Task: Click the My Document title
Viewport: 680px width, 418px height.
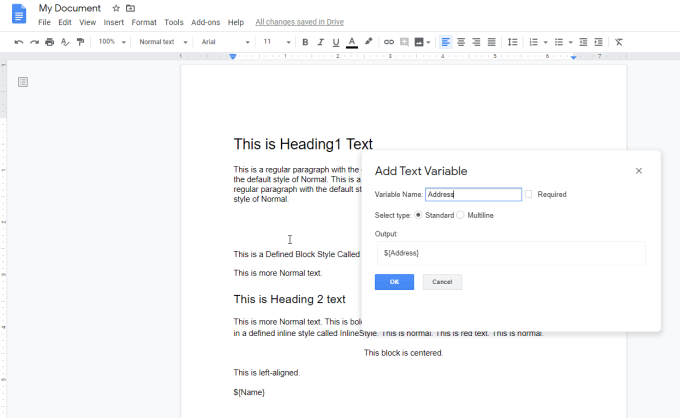Action: tap(69, 8)
